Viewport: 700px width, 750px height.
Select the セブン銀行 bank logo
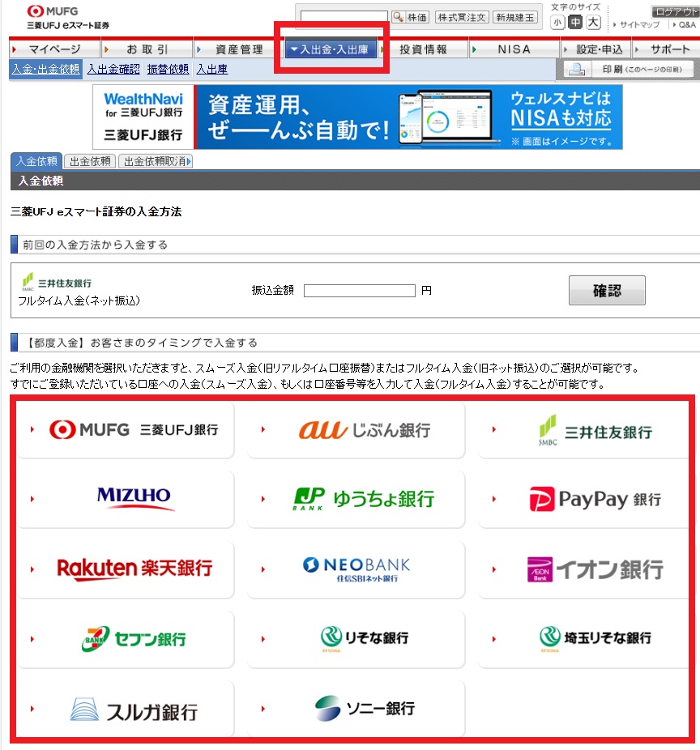point(134,639)
